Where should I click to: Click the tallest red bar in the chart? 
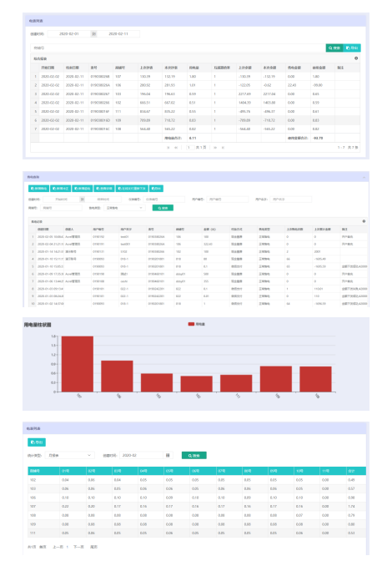click(78, 364)
